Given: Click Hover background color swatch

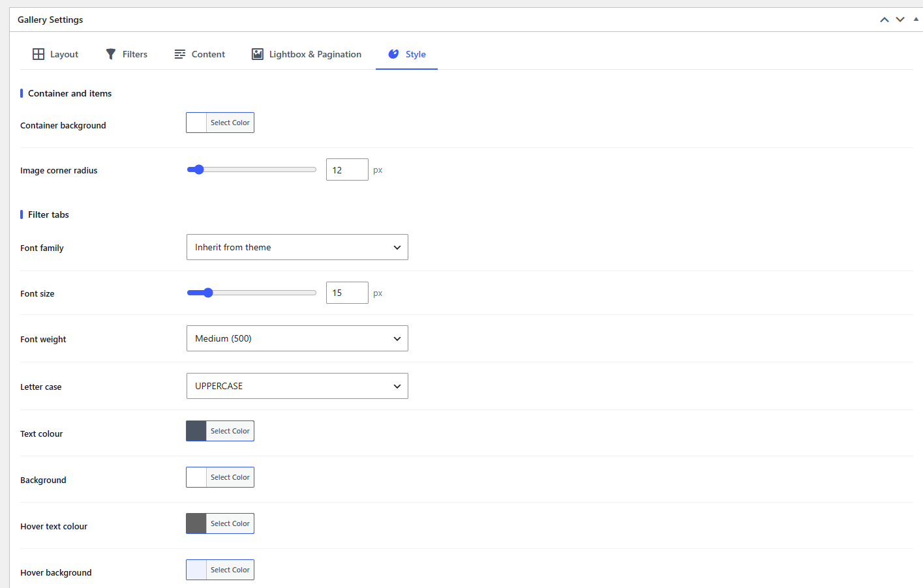Looking at the screenshot, I should [x=196, y=570].
